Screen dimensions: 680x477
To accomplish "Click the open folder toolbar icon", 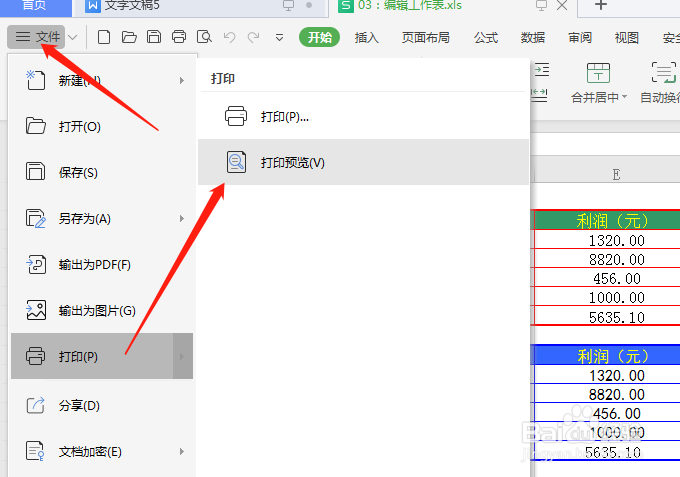I will (x=129, y=37).
